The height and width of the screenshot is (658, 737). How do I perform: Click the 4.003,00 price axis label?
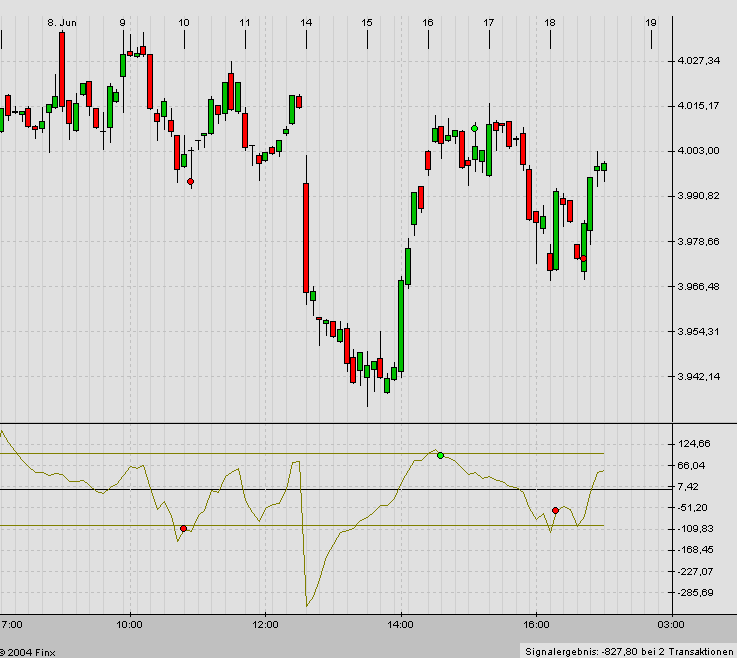(699, 151)
